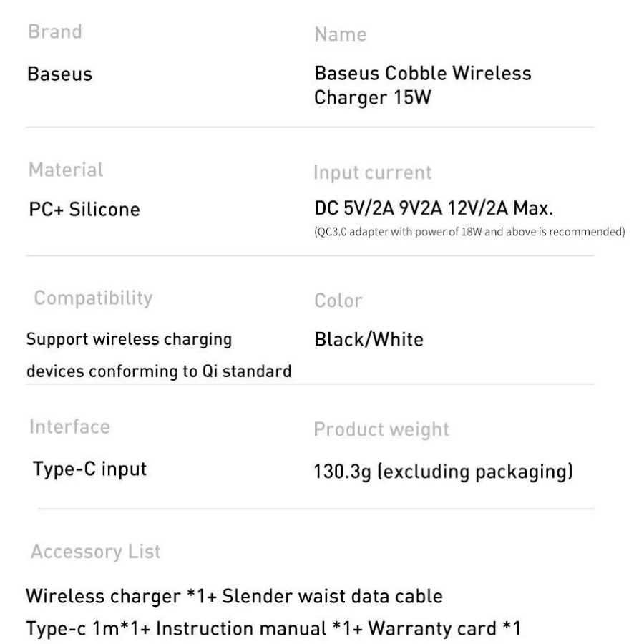Select the 130.3g excluding packaging text
Image resolution: width=644 pixels, height=644 pixels.
(x=442, y=471)
